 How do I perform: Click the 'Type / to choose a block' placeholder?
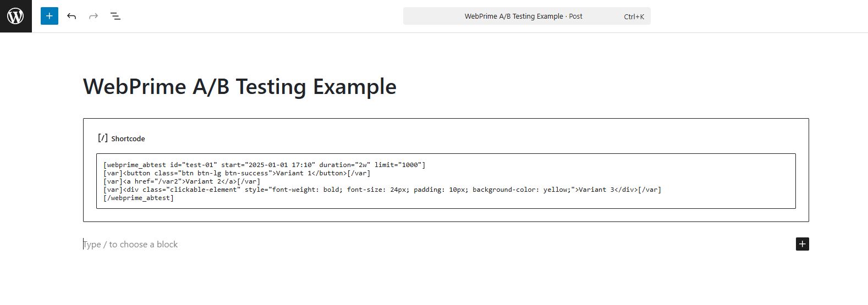(131, 244)
